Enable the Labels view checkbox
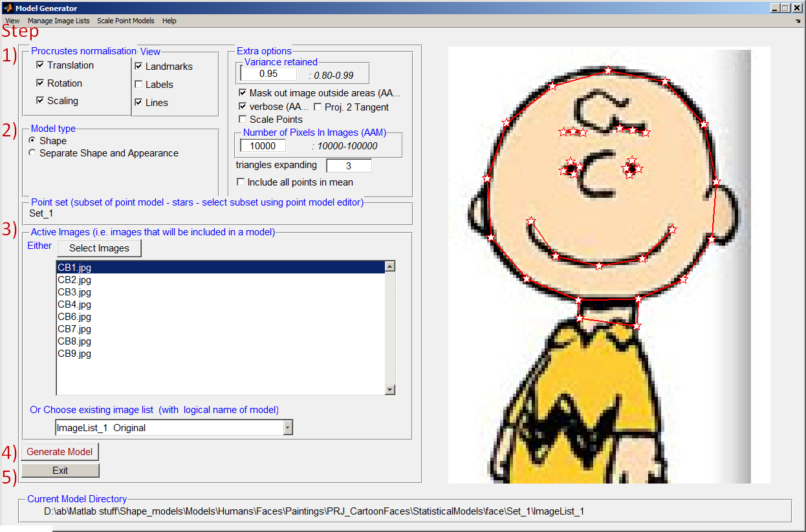Viewport: 806px width, 532px height. 138,85
